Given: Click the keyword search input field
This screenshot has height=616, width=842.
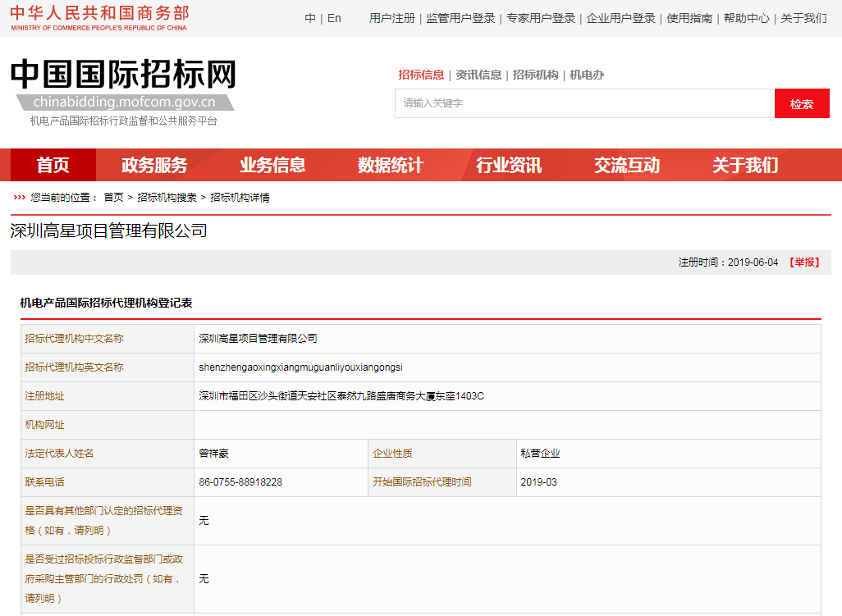Looking at the screenshot, I should tap(584, 103).
